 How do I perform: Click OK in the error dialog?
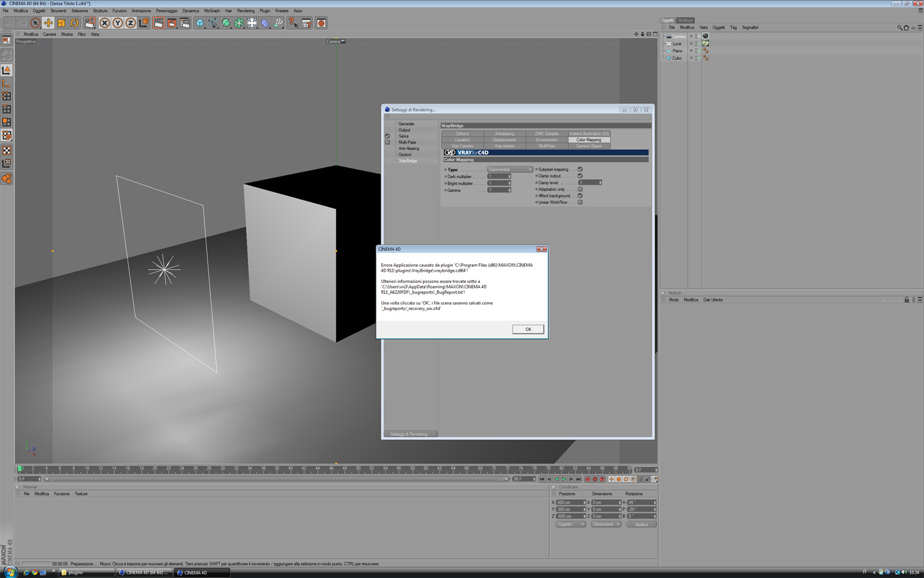point(528,329)
